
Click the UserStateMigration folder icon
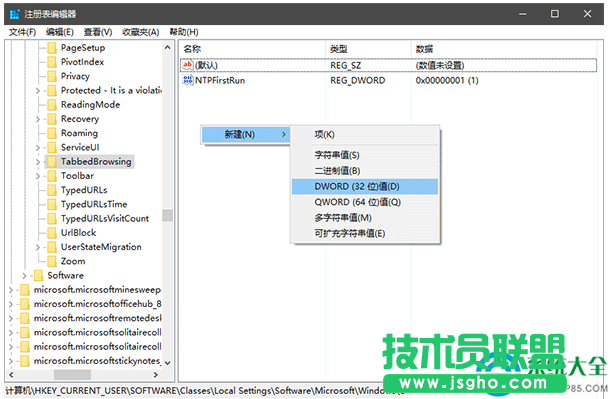point(52,247)
